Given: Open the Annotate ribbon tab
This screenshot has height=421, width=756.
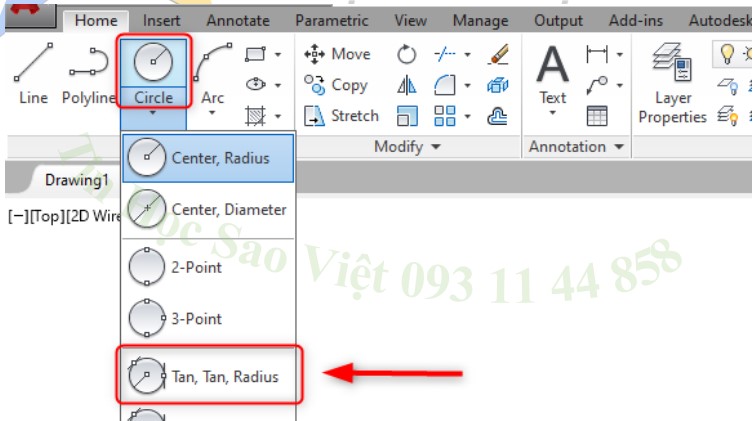Looking at the screenshot, I should click(x=238, y=21).
